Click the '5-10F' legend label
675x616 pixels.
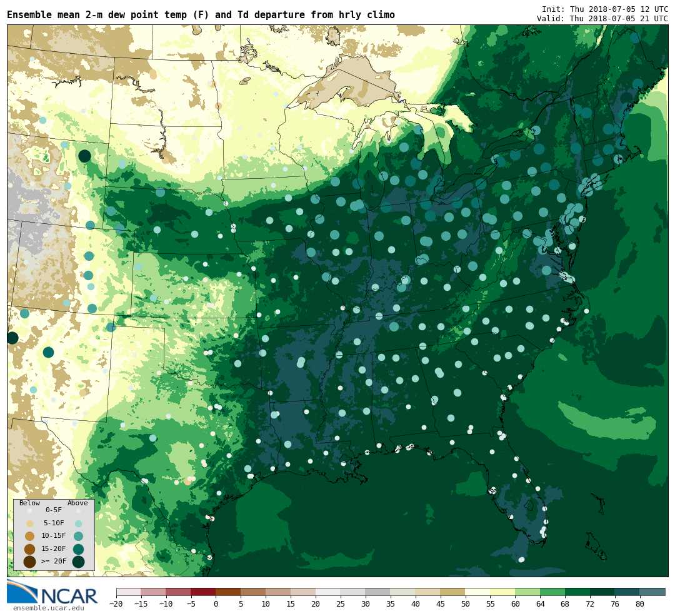click(x=54, y=523)
